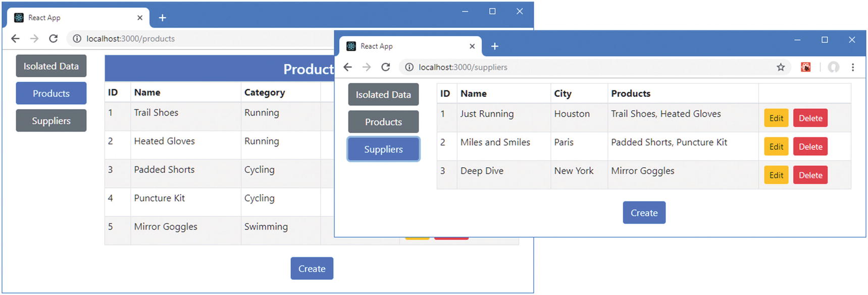
Task: Bookmark the suppliers page with star icon
Action: coord(780,67)
